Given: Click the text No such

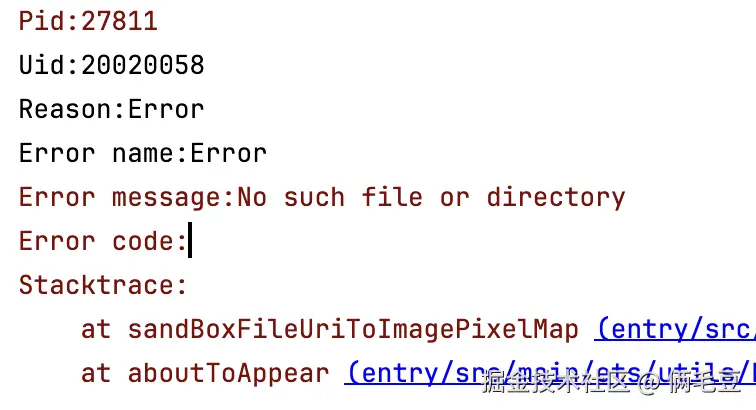Looking at the screenshot, I should pyautogui.click(x=291, y=197).
